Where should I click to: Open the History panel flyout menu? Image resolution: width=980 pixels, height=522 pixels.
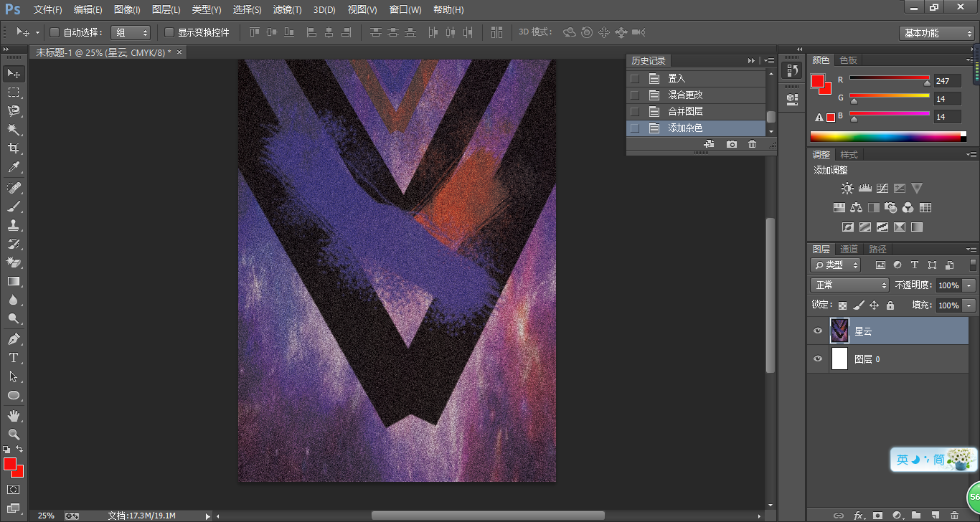(x=770, y=61)
